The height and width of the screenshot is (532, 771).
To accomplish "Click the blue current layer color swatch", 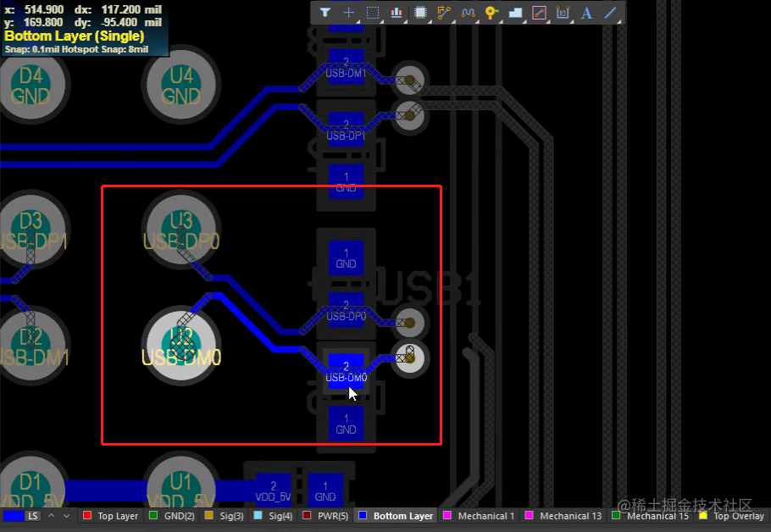I will click(14, 516).
